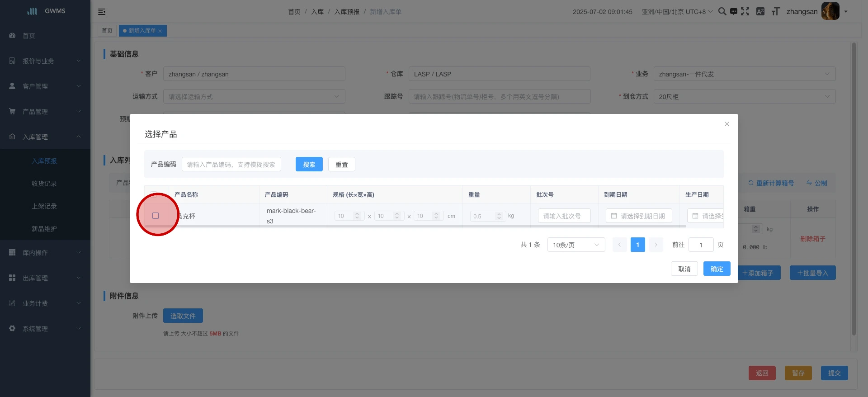Click the 重置 button
The height and width of the screenshot is (397, 868).
click(342, 165)
